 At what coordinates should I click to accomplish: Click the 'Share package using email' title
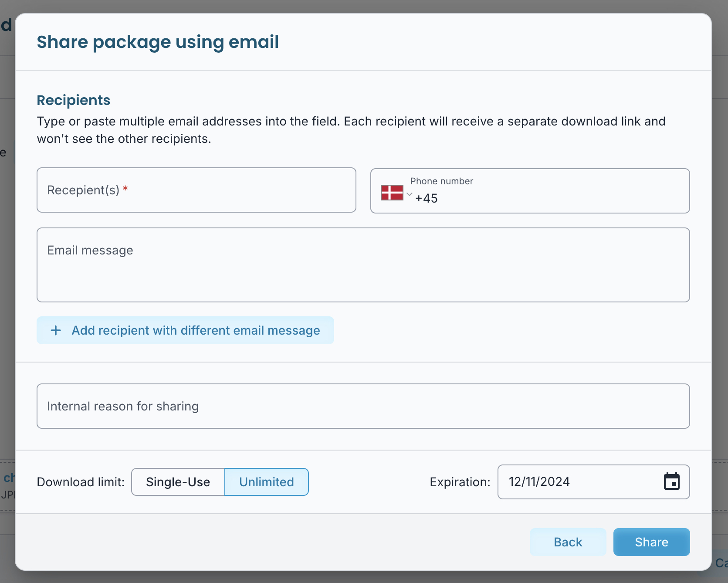click(x=158, y=42)
